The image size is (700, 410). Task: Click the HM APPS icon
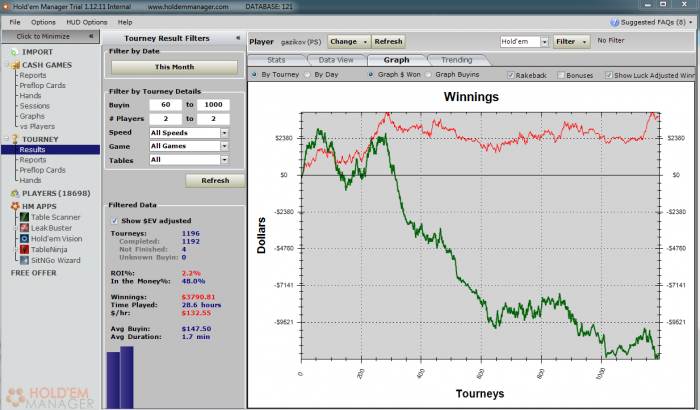15,206
